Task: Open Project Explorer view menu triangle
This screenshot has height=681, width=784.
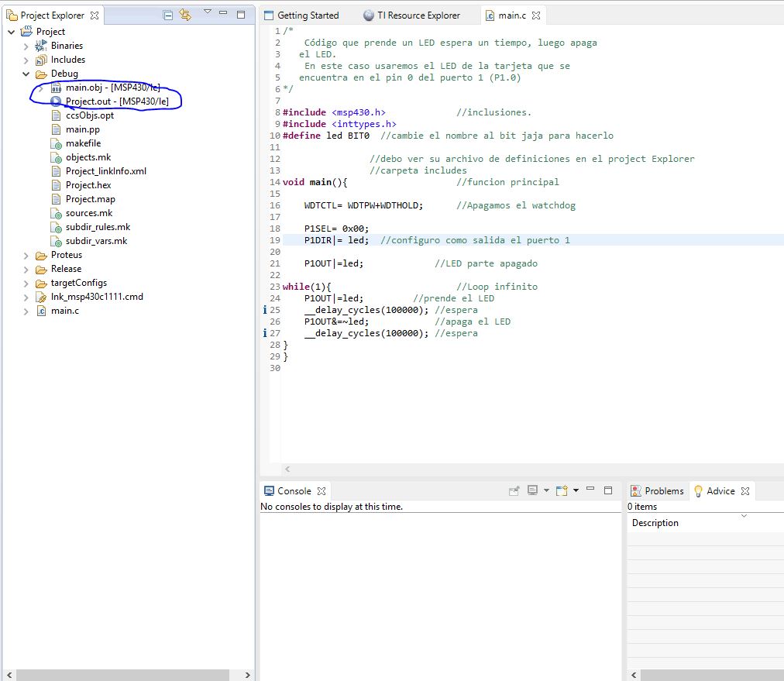Action: tap(208, 12)
